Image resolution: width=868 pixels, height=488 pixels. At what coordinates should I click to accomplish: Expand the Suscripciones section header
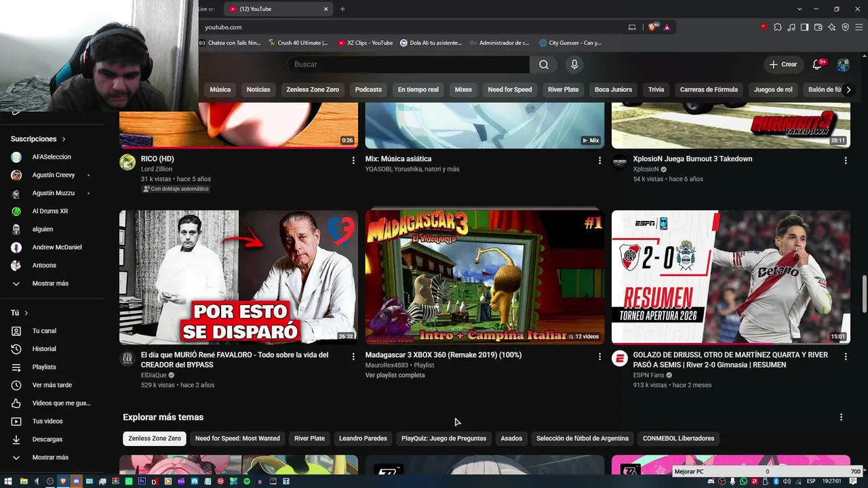tap(39, 139)
